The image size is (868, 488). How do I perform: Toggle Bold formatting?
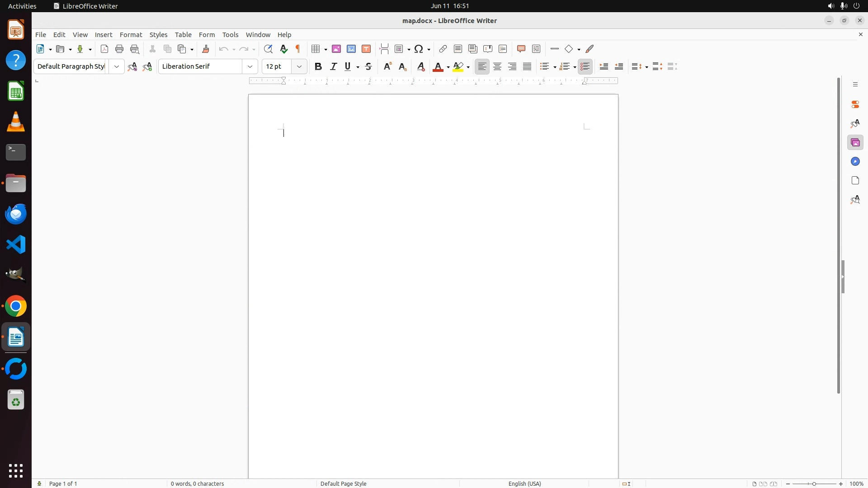point(318,67)
